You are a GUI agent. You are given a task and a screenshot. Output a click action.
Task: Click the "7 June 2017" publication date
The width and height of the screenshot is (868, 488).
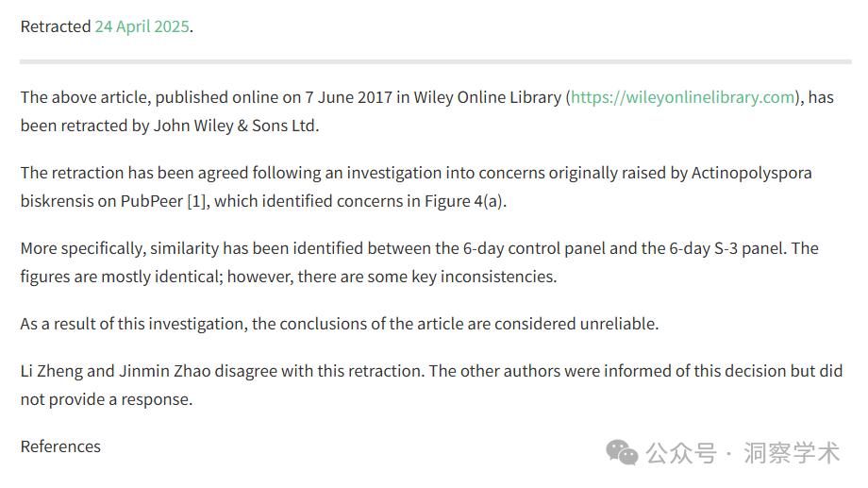(x=349, y=97)
